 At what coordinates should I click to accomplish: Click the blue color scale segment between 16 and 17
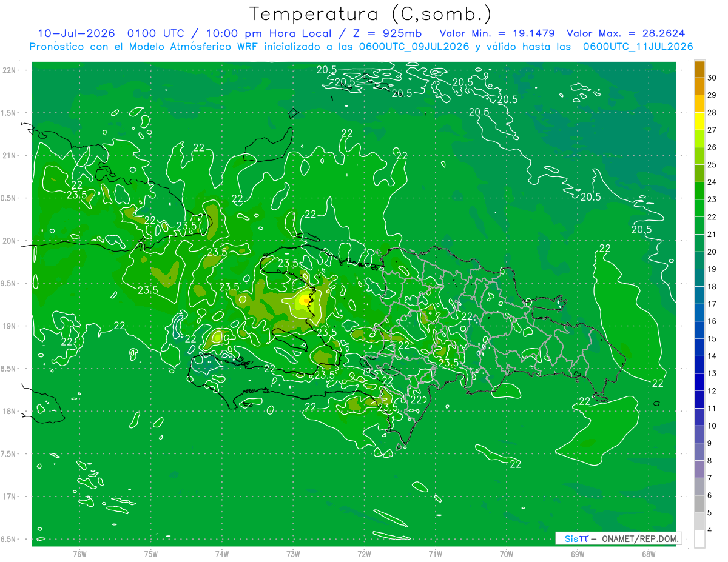(699, 313)
